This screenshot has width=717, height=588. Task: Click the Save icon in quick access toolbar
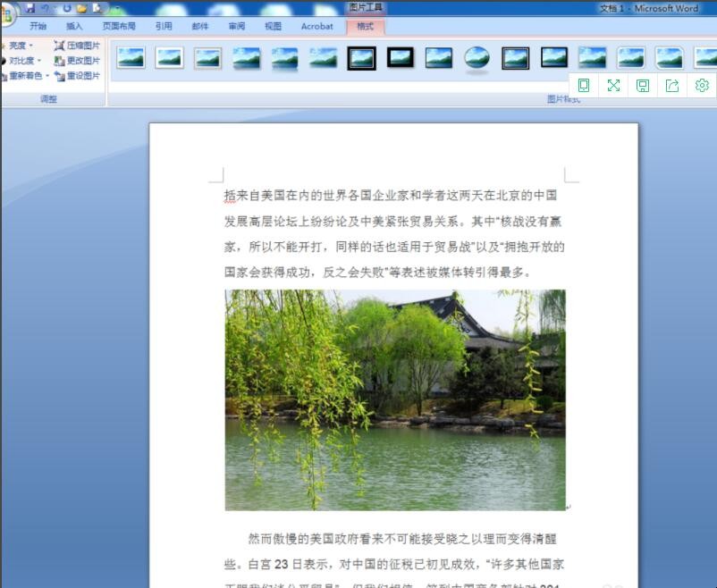click(30, 8)
